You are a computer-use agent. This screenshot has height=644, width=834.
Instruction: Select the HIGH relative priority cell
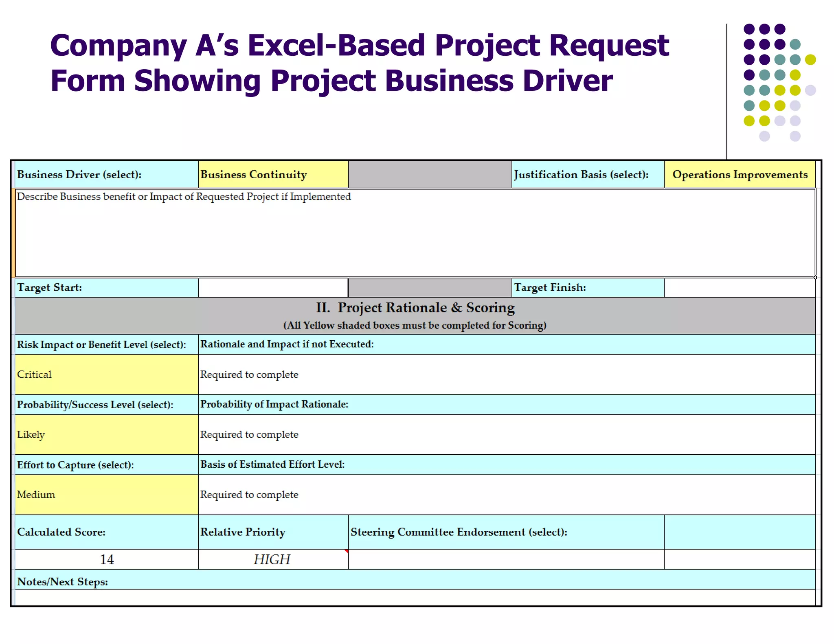[273, 559]
